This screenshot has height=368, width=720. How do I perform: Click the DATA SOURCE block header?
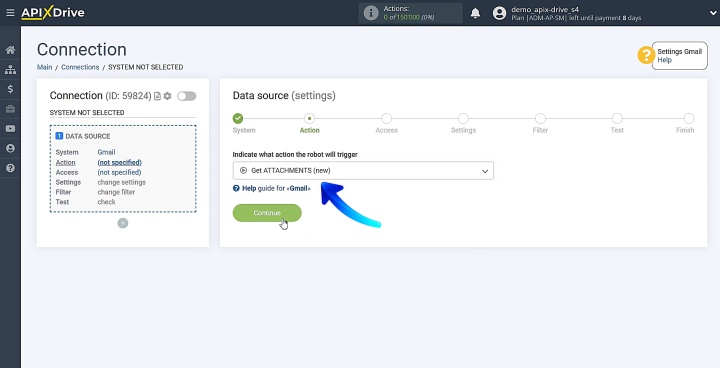point(83,136)
